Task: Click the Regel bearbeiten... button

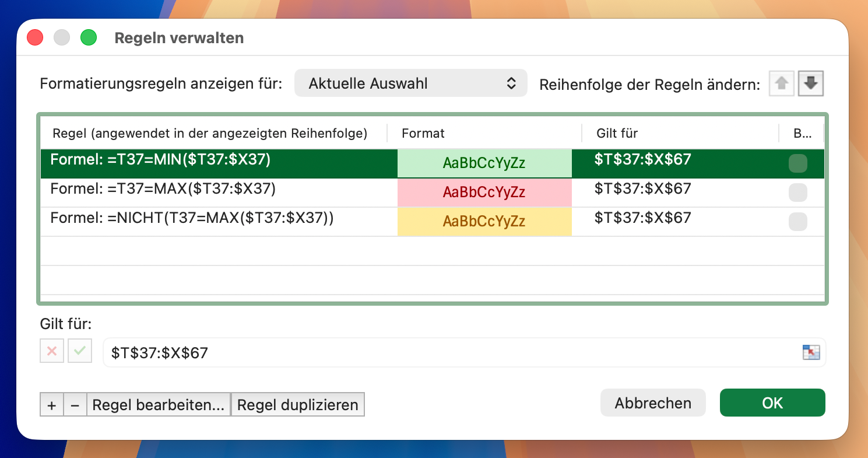Action: point(159,404)
